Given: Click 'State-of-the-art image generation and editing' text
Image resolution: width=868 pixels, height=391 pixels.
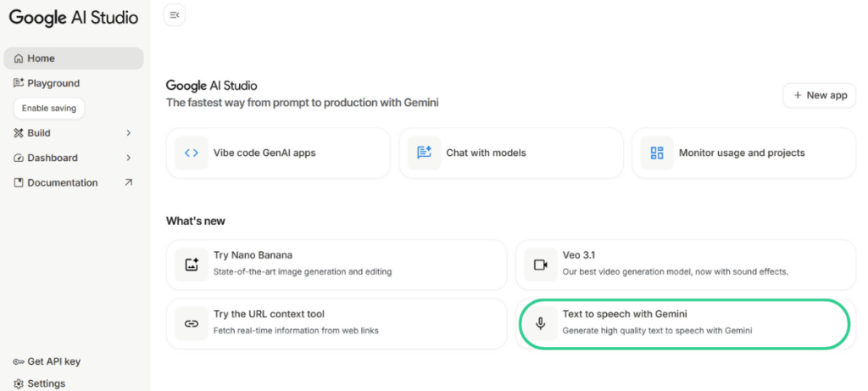Looking at the screenshot, I should pyautogui.click(x=303, y=272).
